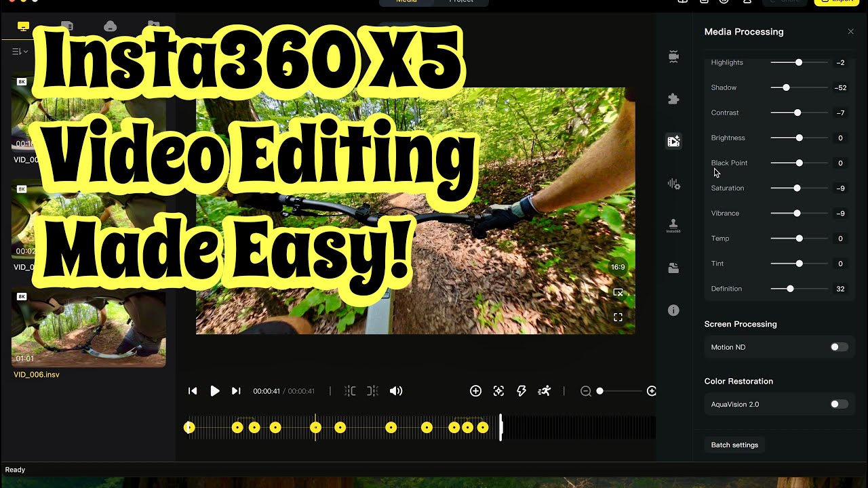Open the cloud media source tab
Image resolution: width=868 pixels, height=488 pixels.
[x=110, y=26]
